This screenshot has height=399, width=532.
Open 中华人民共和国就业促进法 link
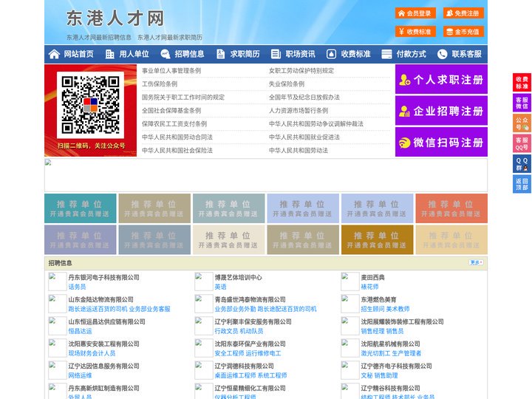[304, 137]
